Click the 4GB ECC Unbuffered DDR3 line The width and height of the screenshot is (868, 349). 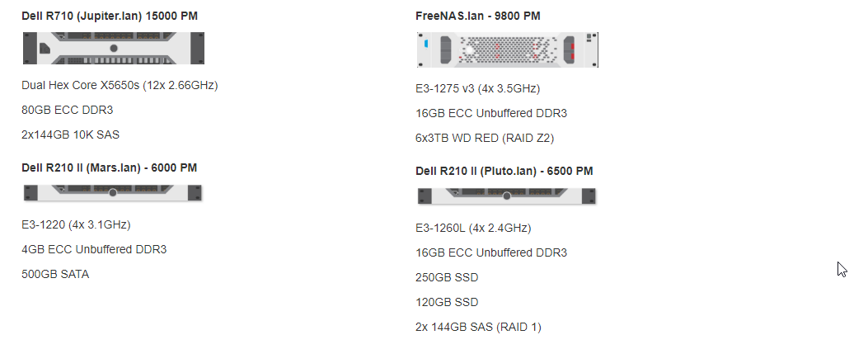[94, 249]
